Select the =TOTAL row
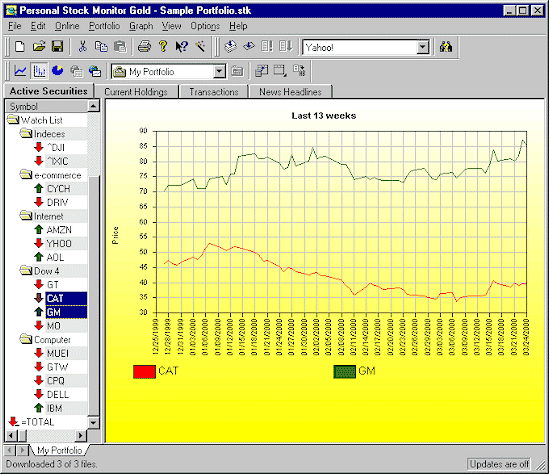This screenshot has width=550, height=475. point(38,422)
